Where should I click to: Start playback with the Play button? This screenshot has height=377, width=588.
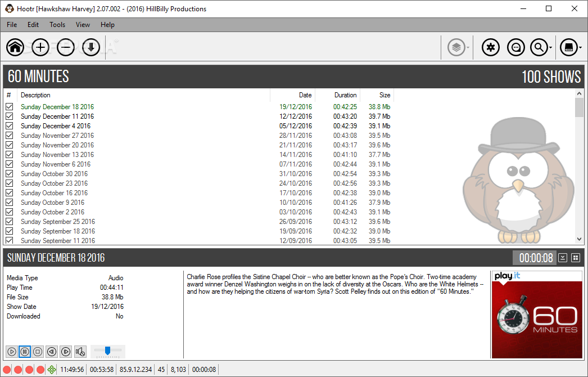[x=12, y=352]
